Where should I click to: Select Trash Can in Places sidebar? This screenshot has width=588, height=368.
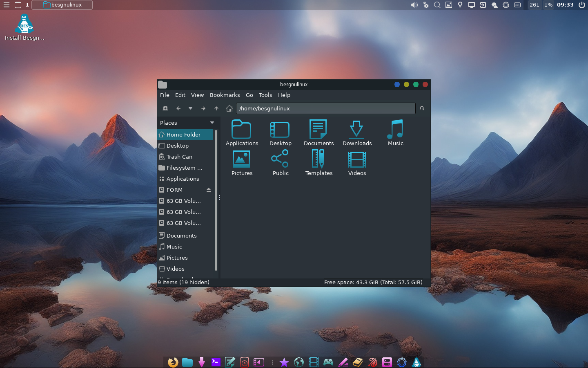click(x=185, y=157)
